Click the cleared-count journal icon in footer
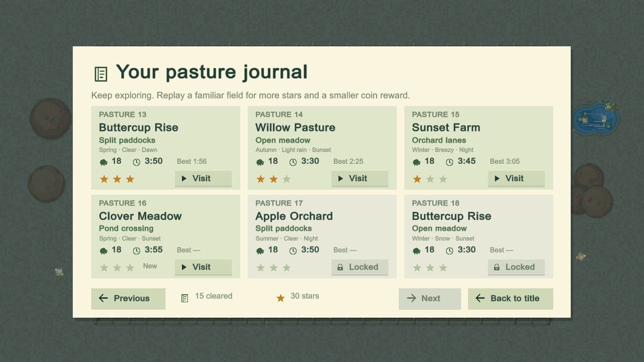Image resolution: width=644 pixels, height=362 pixels. (x=184, y=298)
